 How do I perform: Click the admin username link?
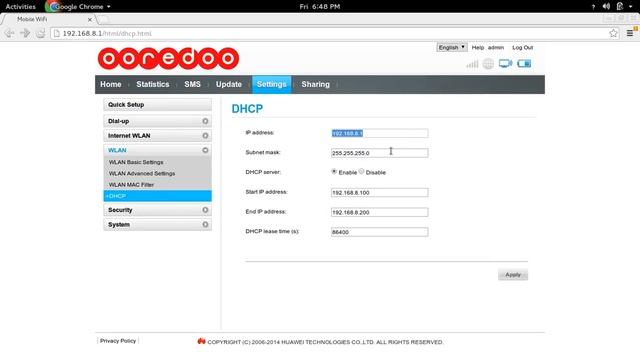496,47
